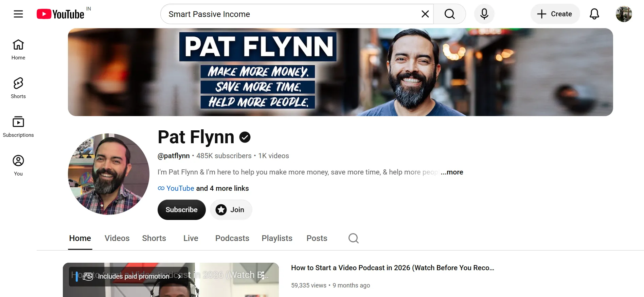
Task: Open the hamburger guide menu
Action: pyautogui.click(x=18, y=14)
